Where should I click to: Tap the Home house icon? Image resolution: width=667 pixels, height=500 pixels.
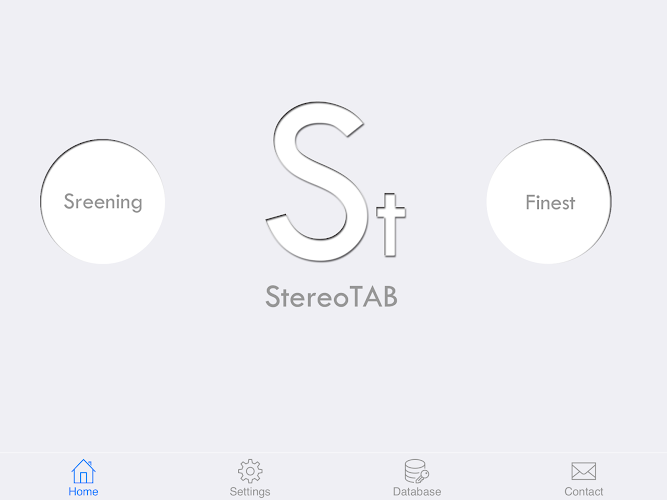click(83, 471)
